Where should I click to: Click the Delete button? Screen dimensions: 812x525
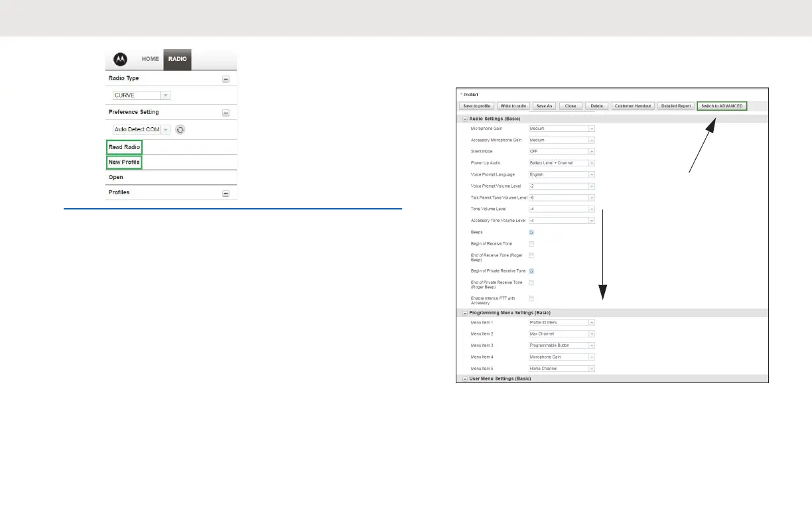tap(596, 106)
